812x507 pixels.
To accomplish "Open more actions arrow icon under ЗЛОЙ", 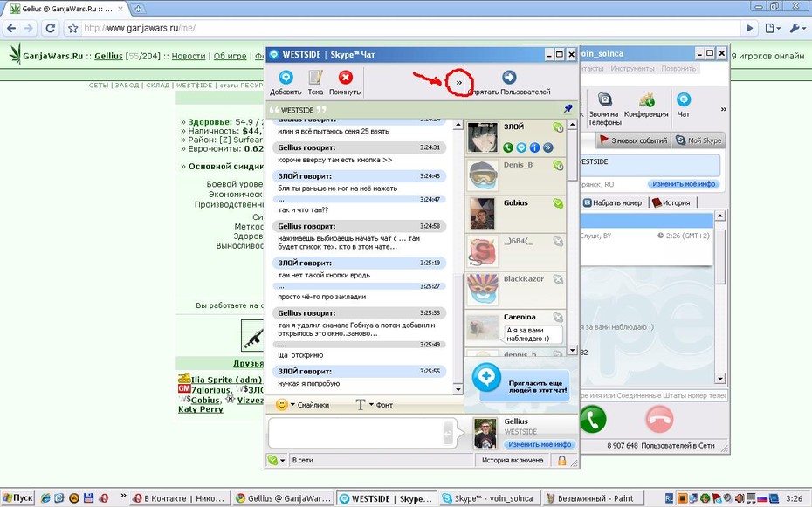I will click(548, 148).
